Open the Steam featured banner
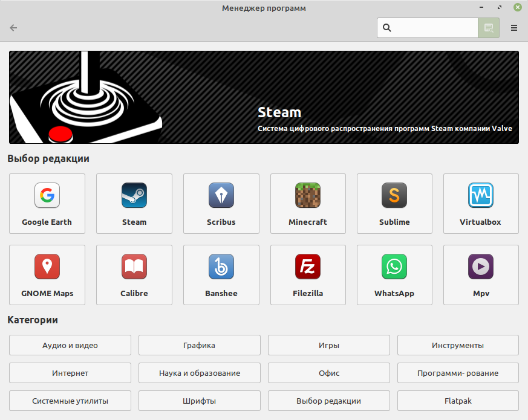This screenshot has width=528, height=420. 264,97
